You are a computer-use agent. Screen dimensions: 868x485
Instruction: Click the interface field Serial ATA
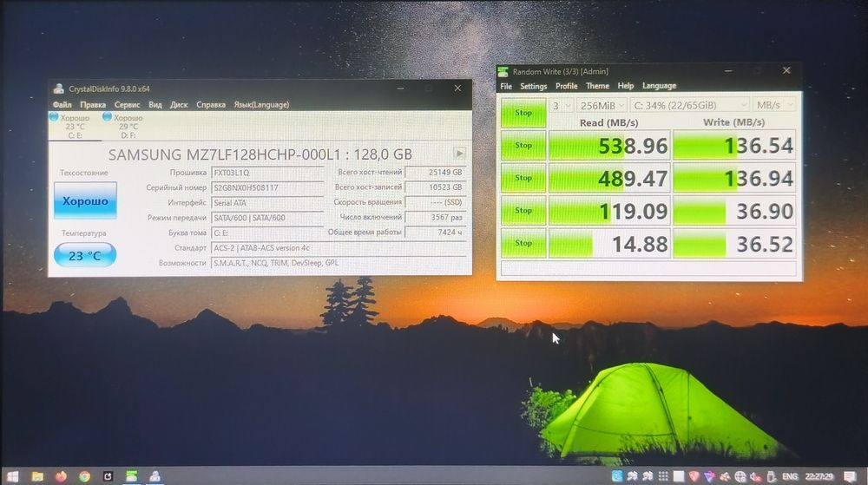pyautogui.click(x=267, y=202)
